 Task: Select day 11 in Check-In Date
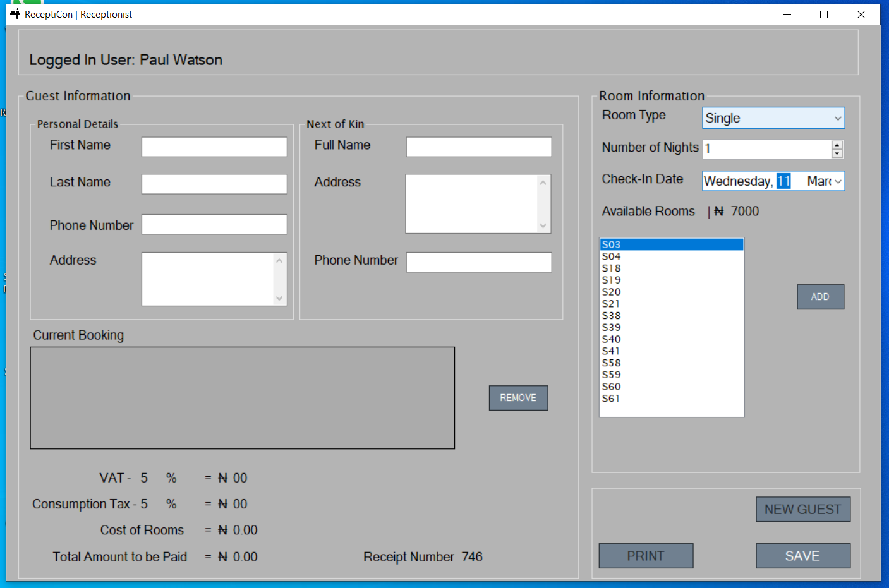pyautogui.click(x=783, y=181)
